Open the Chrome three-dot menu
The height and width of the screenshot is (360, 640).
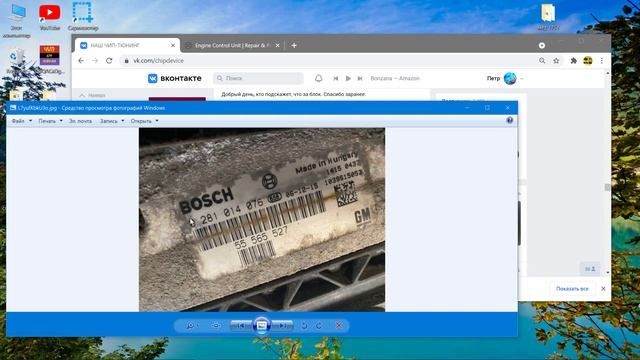602,60
